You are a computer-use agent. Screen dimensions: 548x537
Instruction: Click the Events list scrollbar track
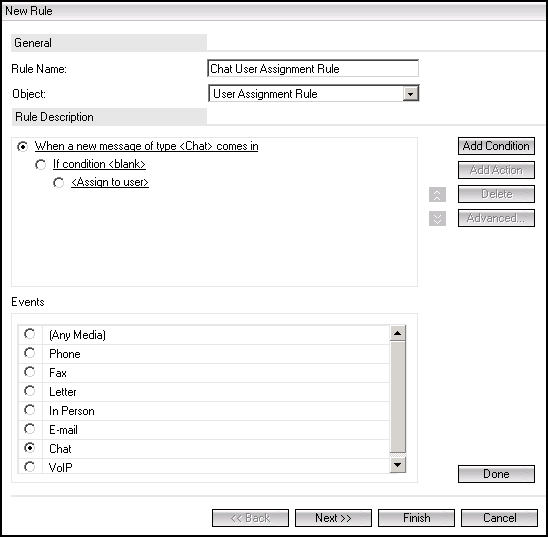click(x=397, y=397)
